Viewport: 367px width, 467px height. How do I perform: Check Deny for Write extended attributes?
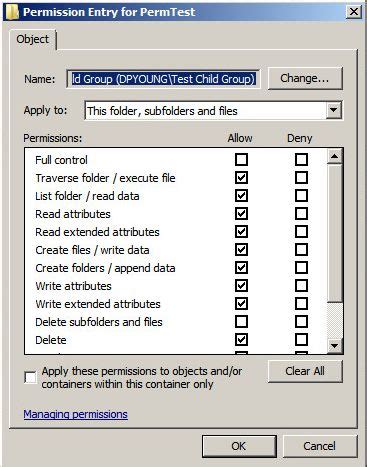point(301,304)
